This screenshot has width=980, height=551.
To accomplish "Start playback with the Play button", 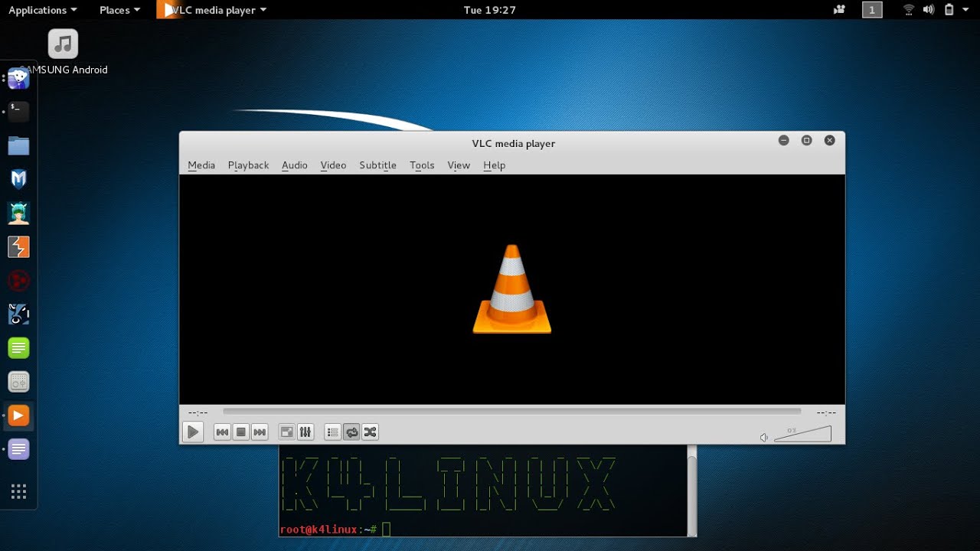I will pos(193,432).
